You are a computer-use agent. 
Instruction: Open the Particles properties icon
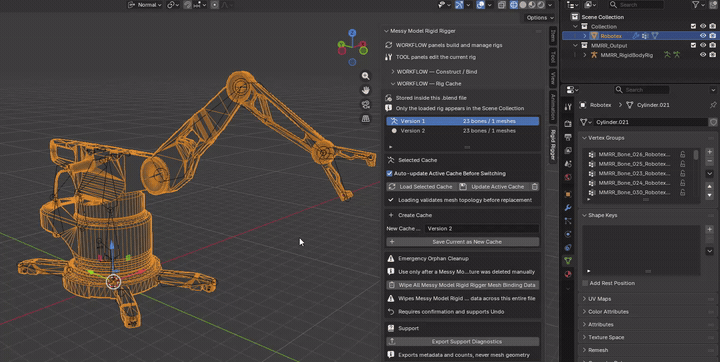click(x=568, y=221)
